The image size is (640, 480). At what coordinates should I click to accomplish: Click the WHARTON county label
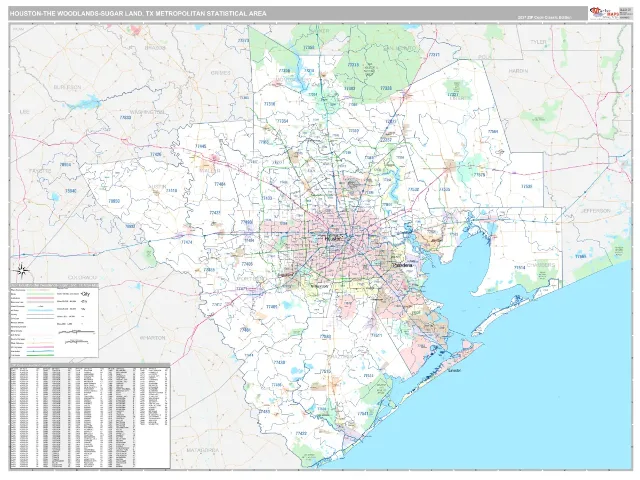tap(152, 338)
